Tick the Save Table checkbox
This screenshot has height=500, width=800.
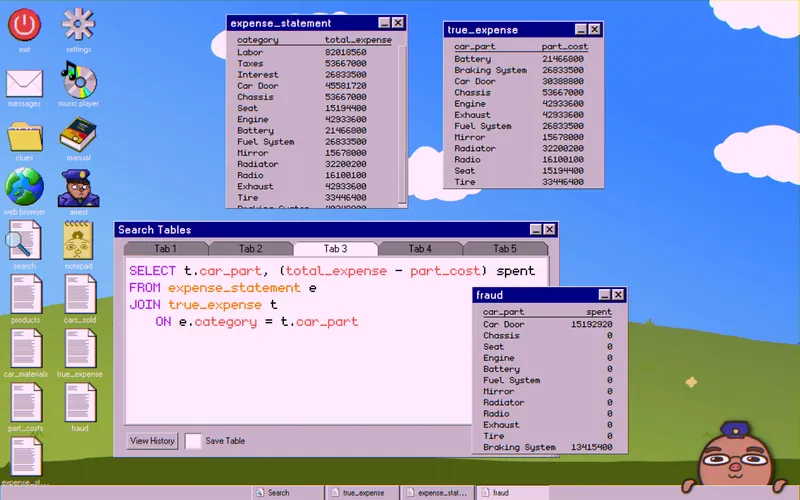pos(193,441)
